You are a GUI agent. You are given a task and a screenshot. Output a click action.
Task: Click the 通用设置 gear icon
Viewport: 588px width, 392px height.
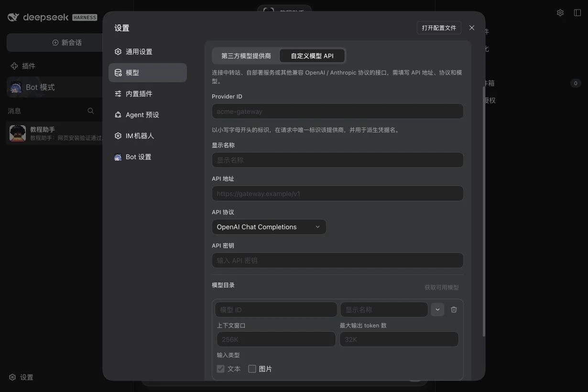click(118, 52)
